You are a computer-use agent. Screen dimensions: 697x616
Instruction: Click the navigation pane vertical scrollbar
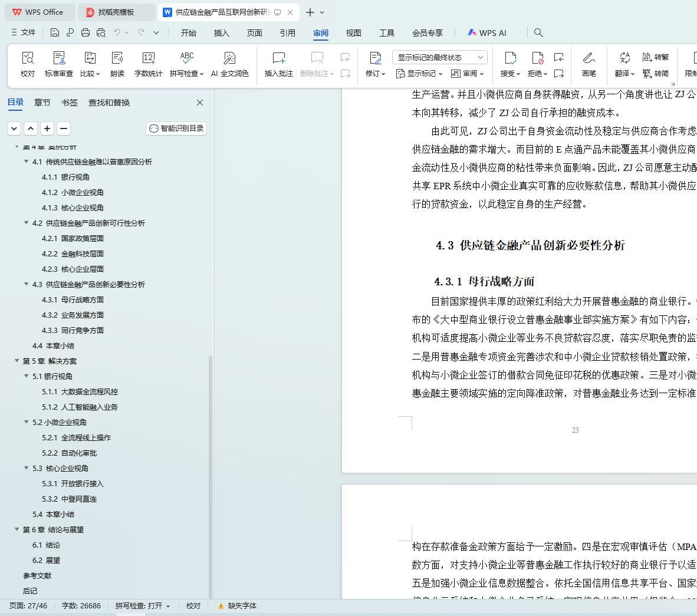(211, 477)
